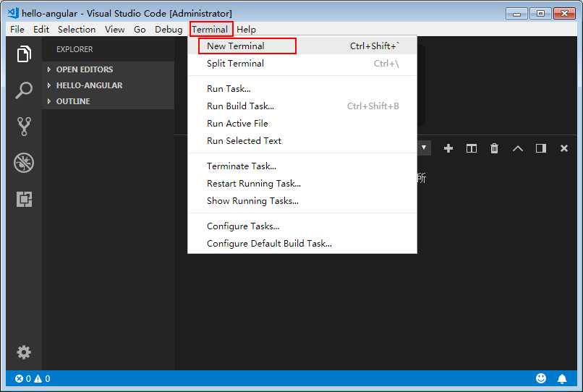The height and width of the screenshot is (392, 583).
Task: Open the Help menu
Action: click(246, 30)
